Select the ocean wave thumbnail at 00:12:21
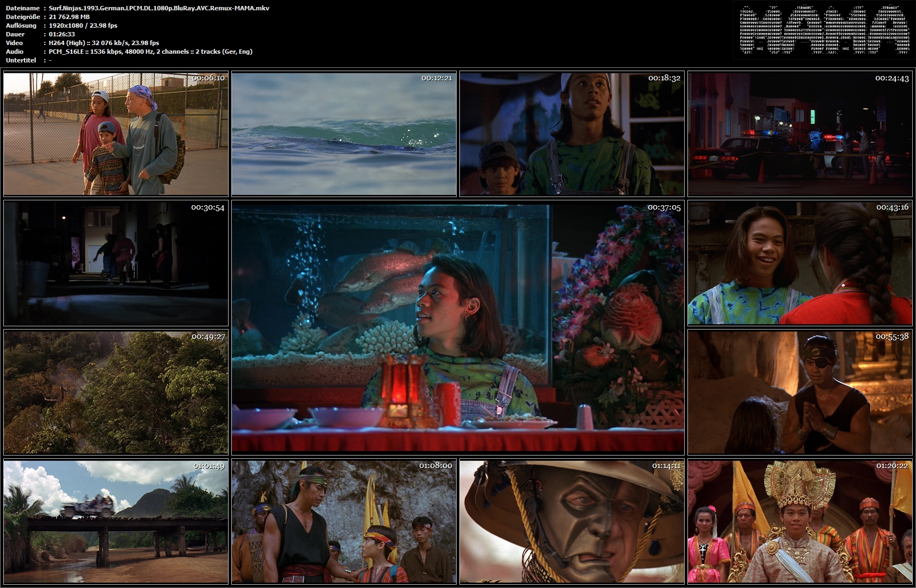 [344, 134]
